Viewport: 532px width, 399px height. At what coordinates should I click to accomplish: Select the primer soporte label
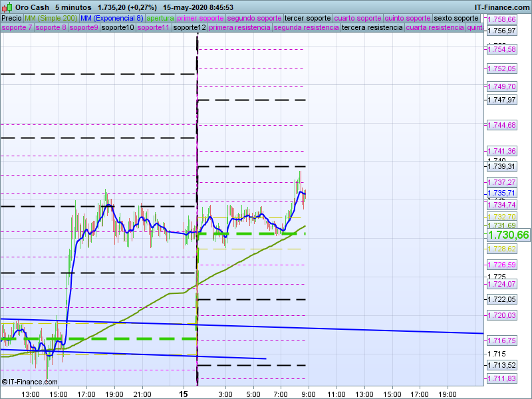[x=201, y=18]
